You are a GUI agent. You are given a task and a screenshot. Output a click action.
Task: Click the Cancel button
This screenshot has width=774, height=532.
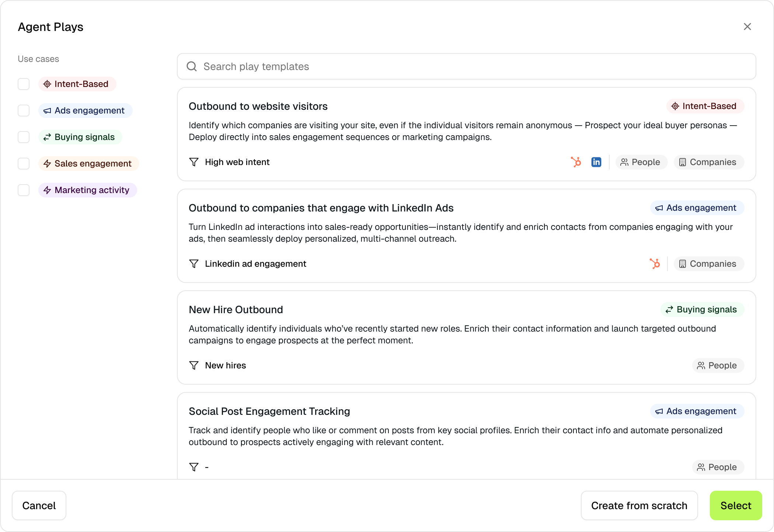(39, 505)
